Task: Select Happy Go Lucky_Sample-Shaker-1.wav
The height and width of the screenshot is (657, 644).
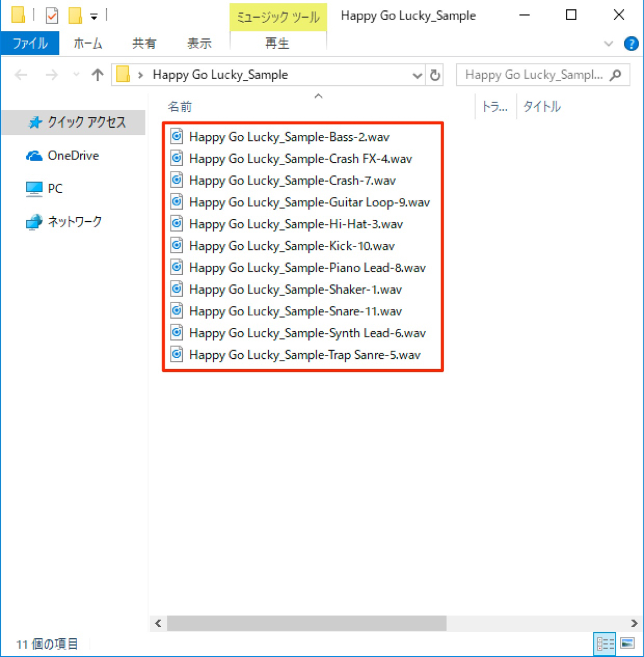Action: coord(296,289)
